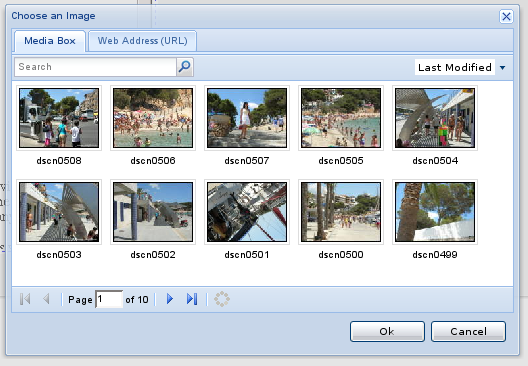
Task: Click the Choose an Image title text
Action: (x=53, y=16)
